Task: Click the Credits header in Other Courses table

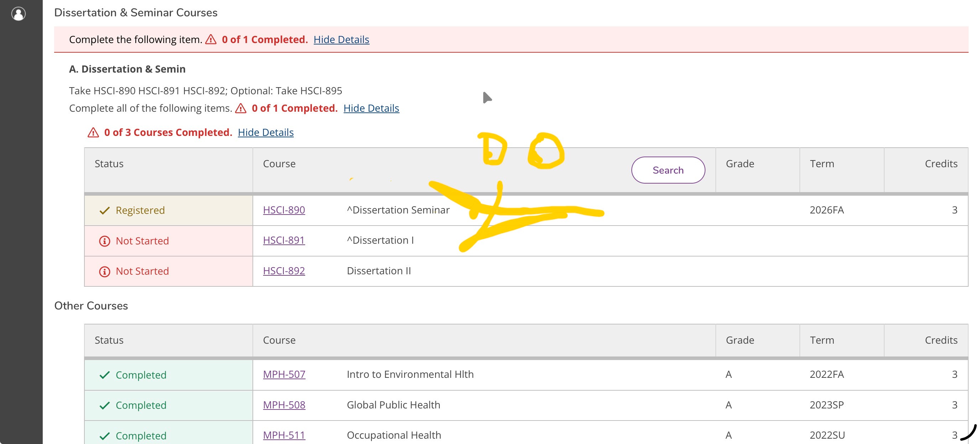Action: click(x=941, y=340)
